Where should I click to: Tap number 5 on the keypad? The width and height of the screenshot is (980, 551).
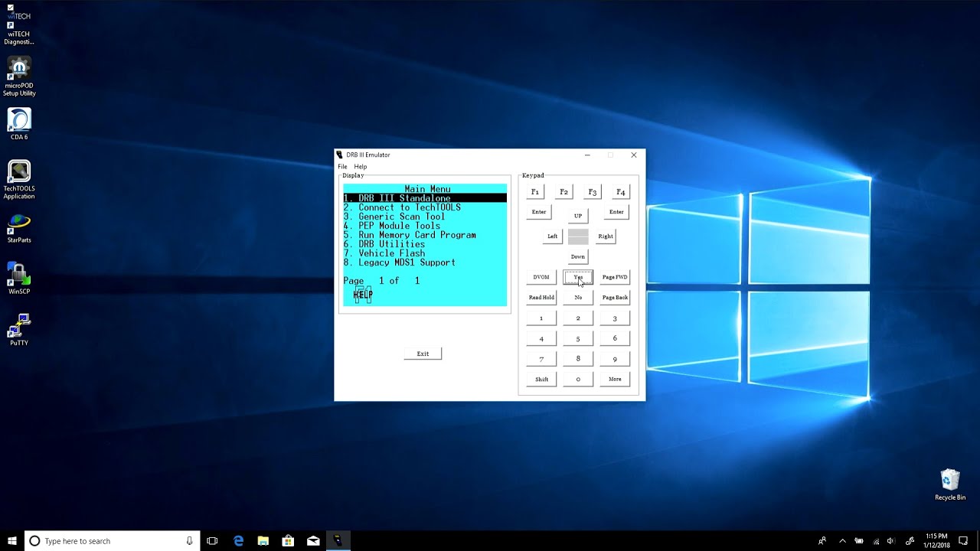pos(578,339)
